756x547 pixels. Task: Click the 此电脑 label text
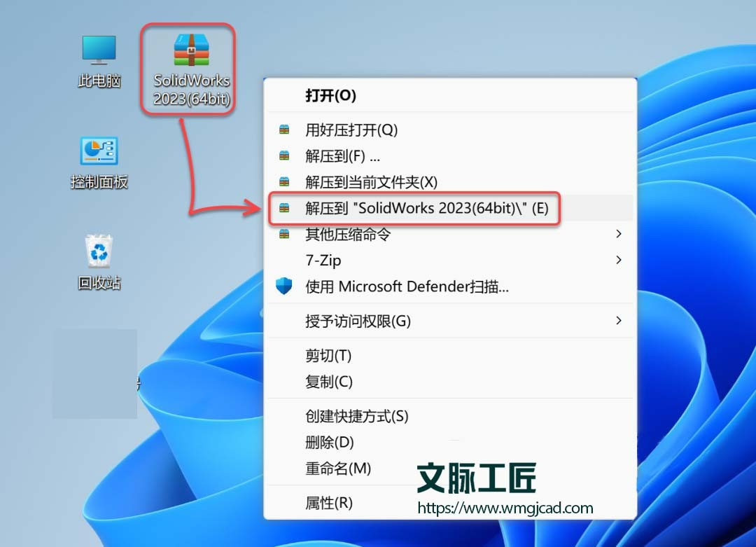click(x=99, y=81)
